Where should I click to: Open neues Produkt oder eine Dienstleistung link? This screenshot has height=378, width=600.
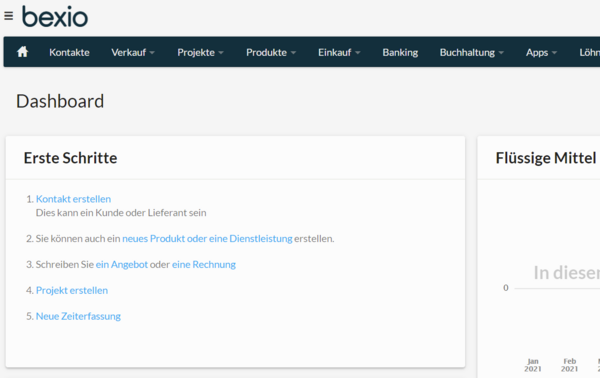point(207,238)
